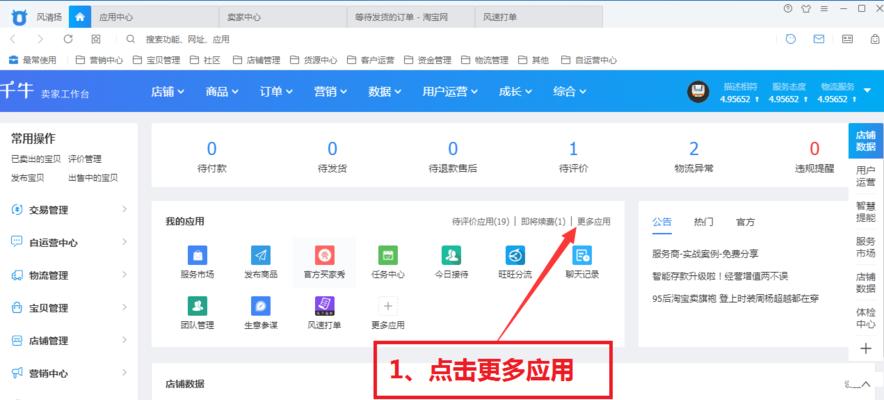Click the 更多应用 link beside 即将续费
884x400 pixels.
coord(594,221)
